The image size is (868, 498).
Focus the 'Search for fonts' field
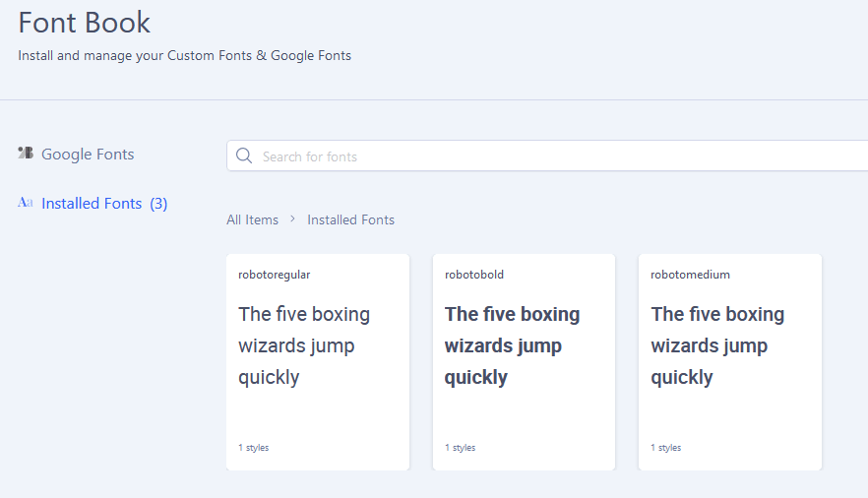click(551, 156)
